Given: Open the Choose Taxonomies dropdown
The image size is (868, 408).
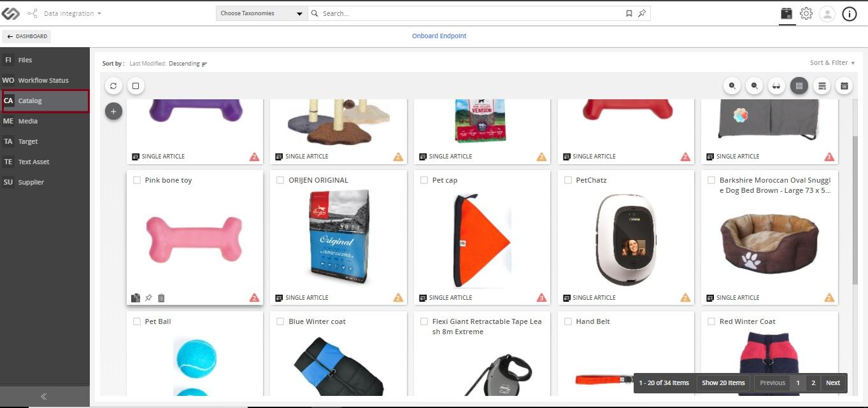Looking at the screenshot, I should [x=262, y=13].
